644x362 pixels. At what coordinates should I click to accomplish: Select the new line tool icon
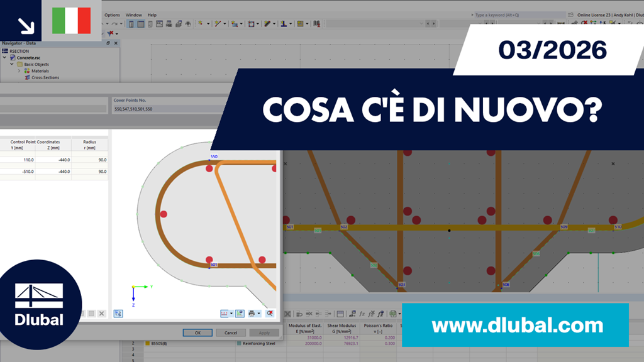tap(218, 24)
